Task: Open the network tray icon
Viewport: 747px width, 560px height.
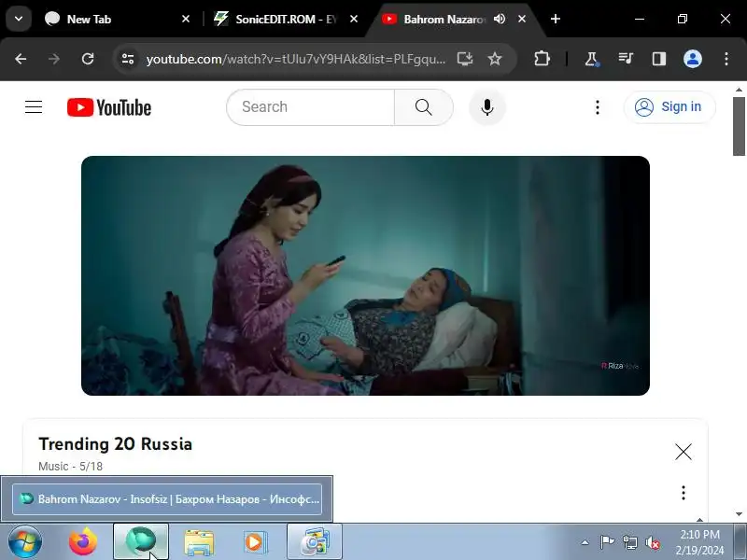Action: [629, 542]
